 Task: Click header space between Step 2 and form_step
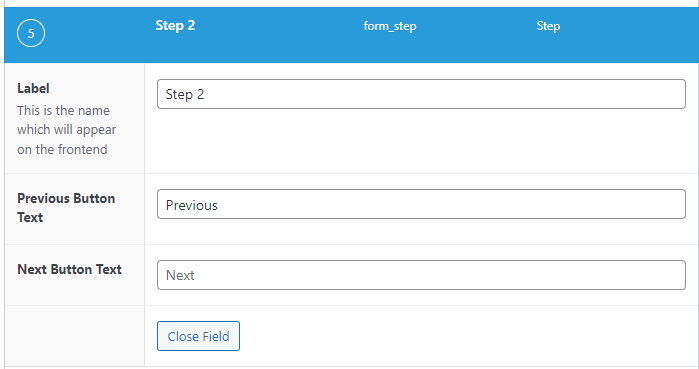pos(279,26)
